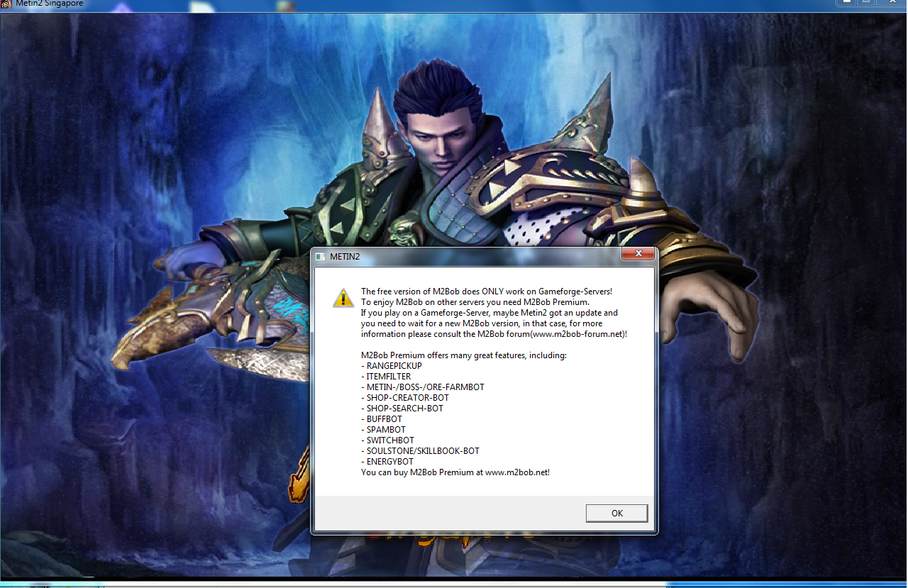Click the Metin2 Singapore window icon
908x588 pixels.
pos(6,4)
